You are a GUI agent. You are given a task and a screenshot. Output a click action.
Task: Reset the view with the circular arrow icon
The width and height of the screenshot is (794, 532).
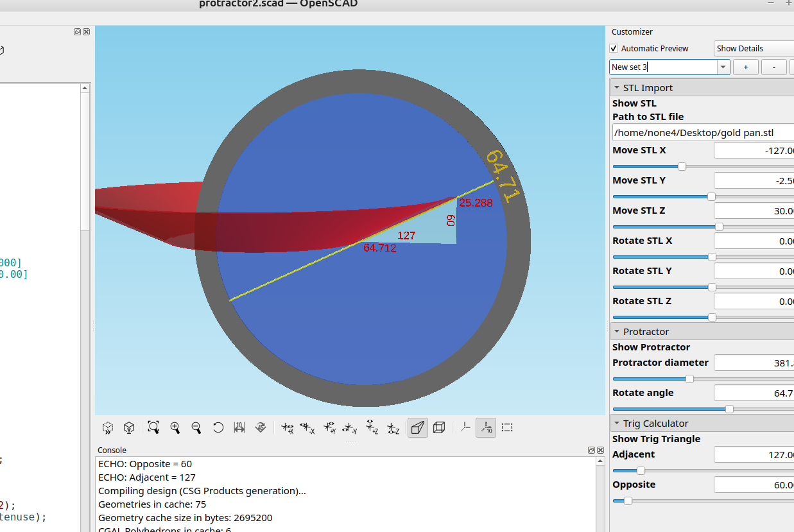click(x=218, y=427)
